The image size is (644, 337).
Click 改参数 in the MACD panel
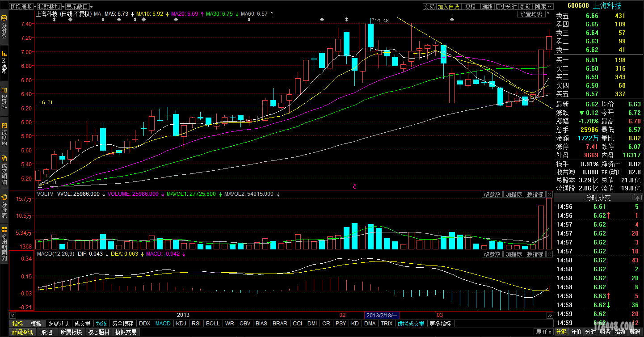pyautogui.click(x=492, y=254)
